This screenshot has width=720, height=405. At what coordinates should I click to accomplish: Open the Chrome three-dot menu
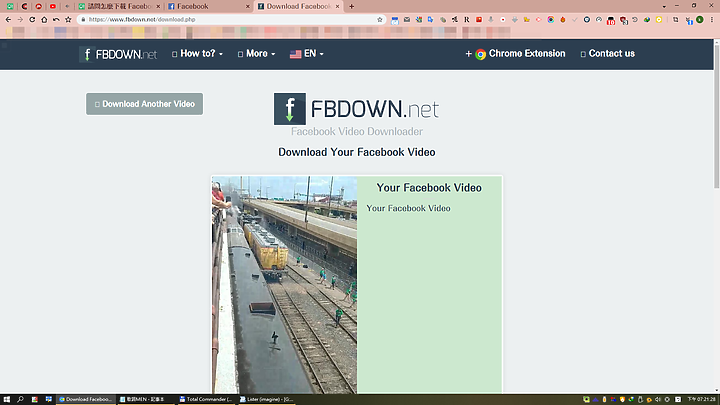click(x=712, y=19)
